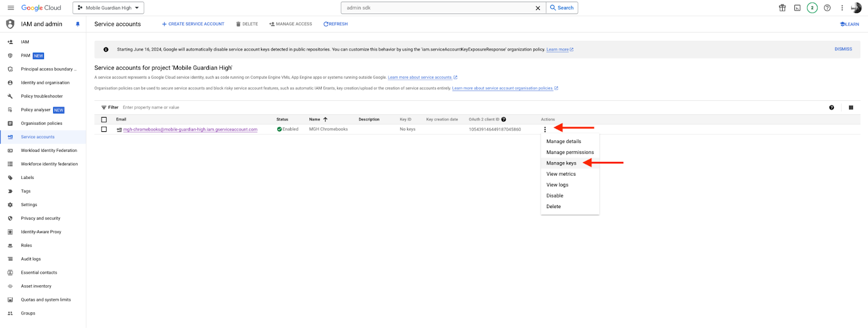The height and width of the screenshot is (328, 868).
Task: Open the main navigation hamburger menu
Action: 10,8
